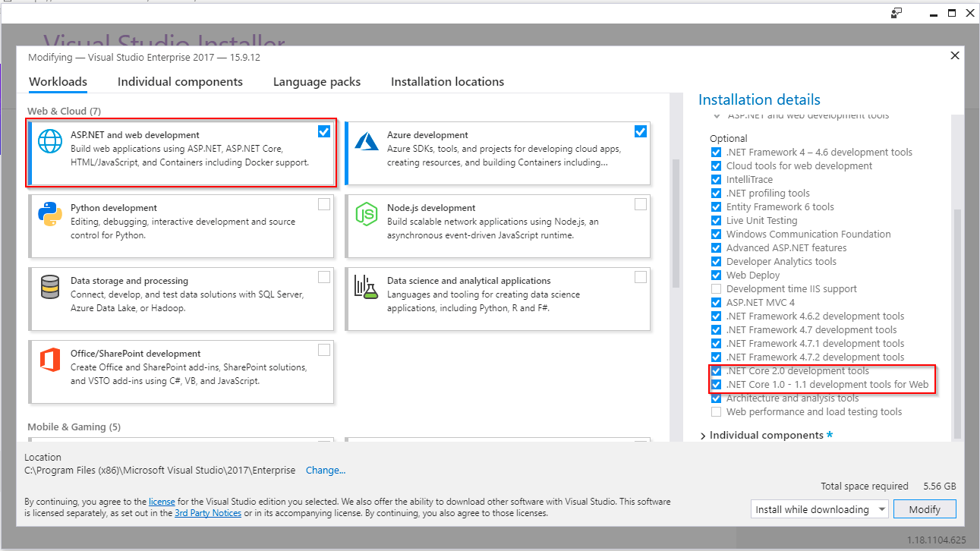The width and height of the screenshot is (980, 551).
Task: Toggle .NET Framework 4 – 4.6 development tools checkbox
Action: (716, 152)
